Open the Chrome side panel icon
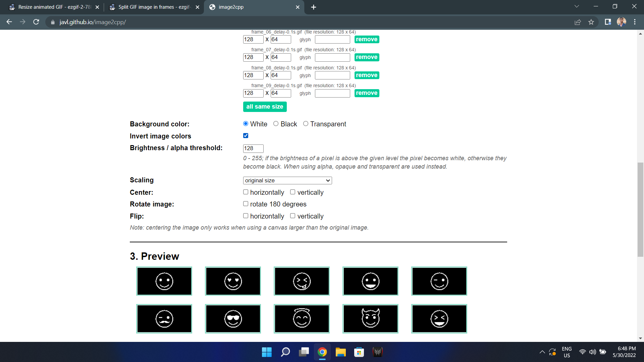644x362 pixels. point(607,22)
